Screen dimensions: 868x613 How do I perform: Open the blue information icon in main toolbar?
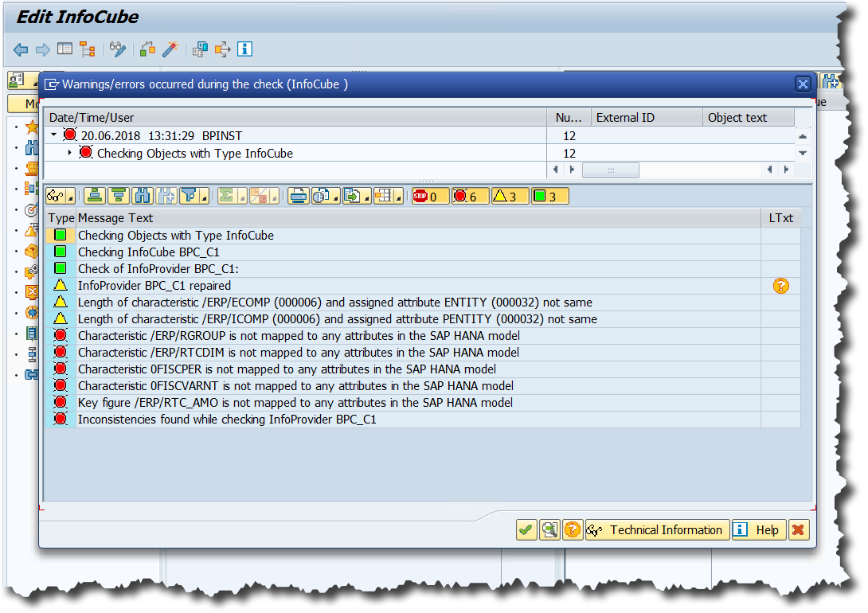[x=244, y=49]
